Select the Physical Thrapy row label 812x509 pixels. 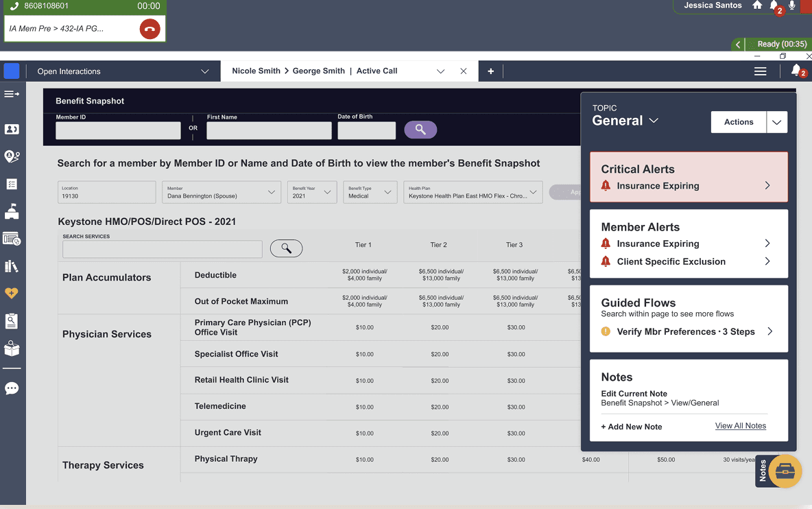[226, 459]
